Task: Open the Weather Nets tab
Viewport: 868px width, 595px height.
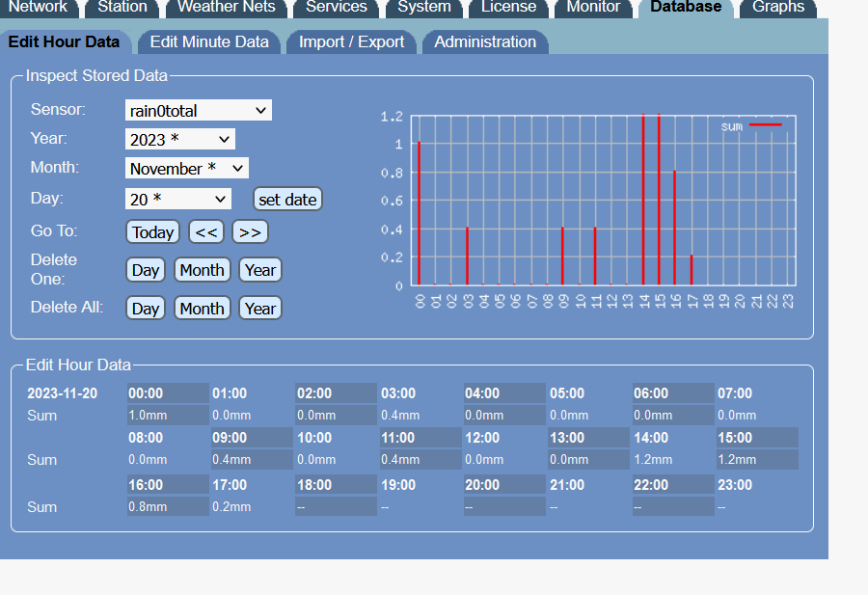Action: point(226,8)
